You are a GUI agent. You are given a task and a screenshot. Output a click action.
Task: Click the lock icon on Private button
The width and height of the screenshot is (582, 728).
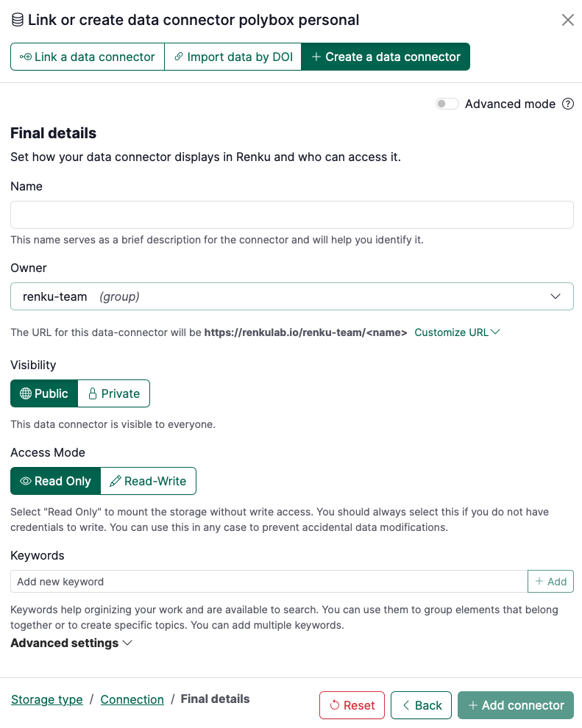(93, 393)
